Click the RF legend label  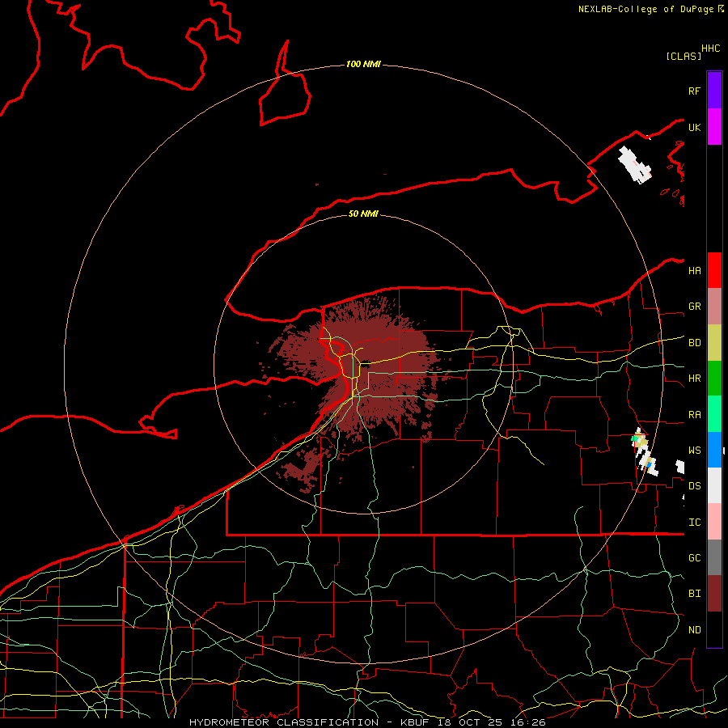(x=694, y=91)
